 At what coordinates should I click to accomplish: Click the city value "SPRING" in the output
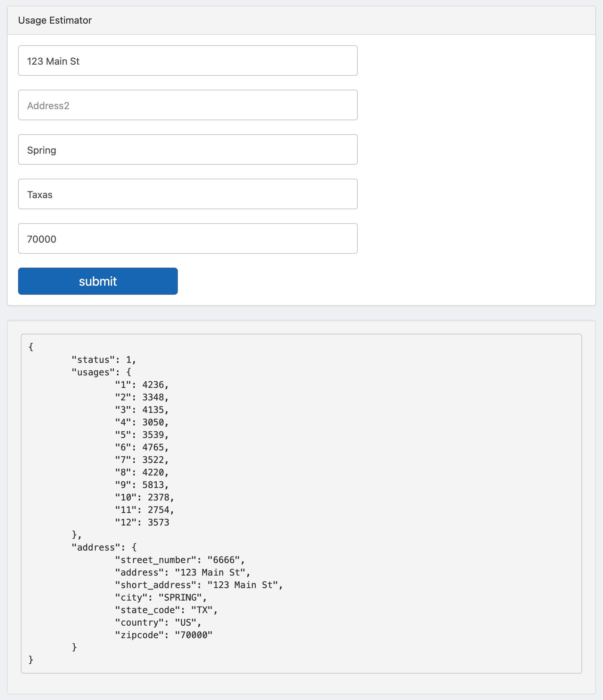[x=180, y=597]
